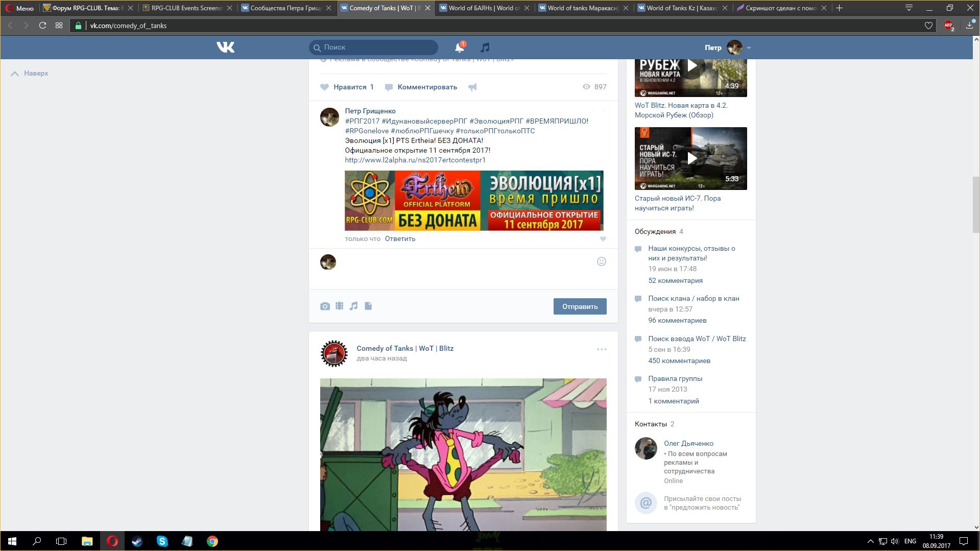
Task: Attach a photo with the camera icon
Action: [325, 306]
